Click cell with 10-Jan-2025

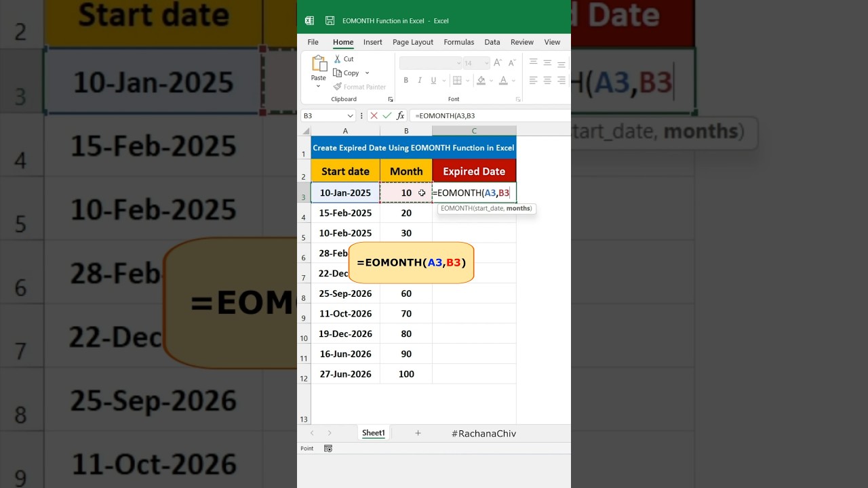(345, 192)
